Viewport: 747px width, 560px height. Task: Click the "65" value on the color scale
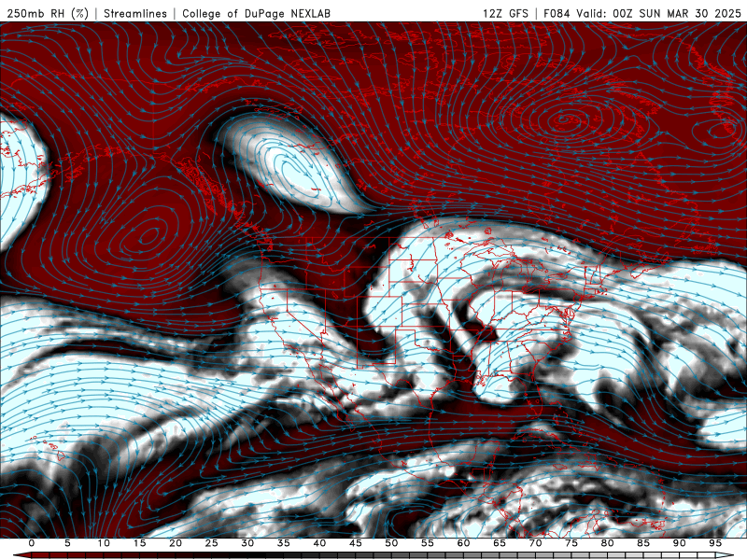500,543
